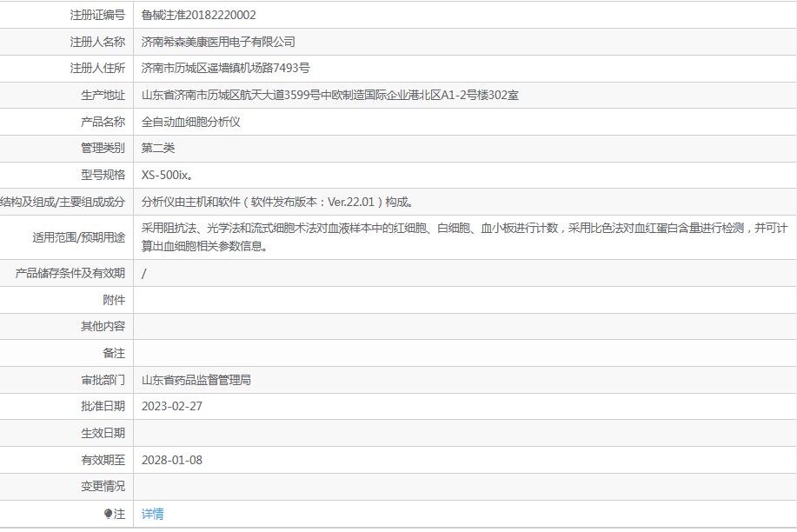Select product name 全自动血细胞分析仪

(x=190, y=122)
